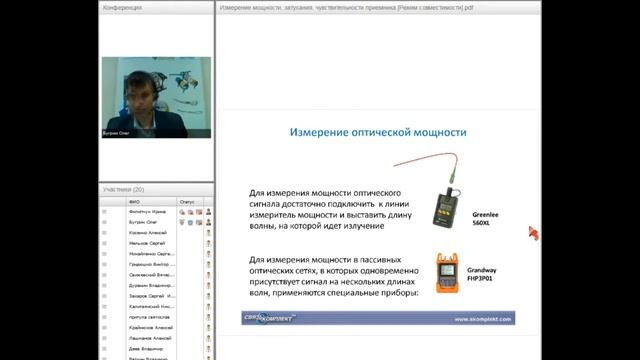Click the Grandway FHP3P01 label
640x360 pixels.
(482, 274)
